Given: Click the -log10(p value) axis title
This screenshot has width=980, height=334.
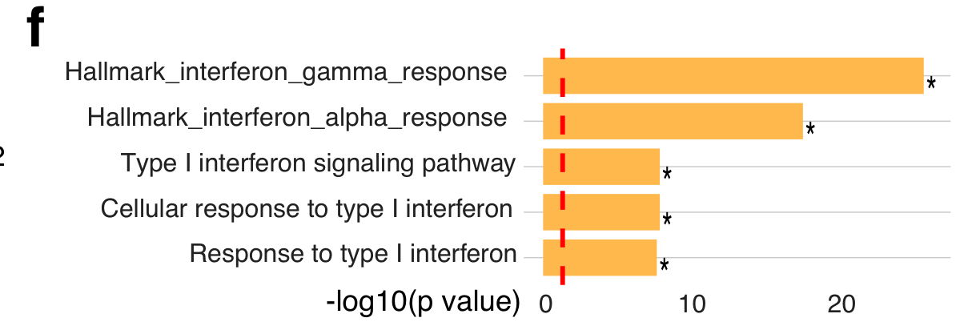Looking at the screenshot, I should (424, 303).
